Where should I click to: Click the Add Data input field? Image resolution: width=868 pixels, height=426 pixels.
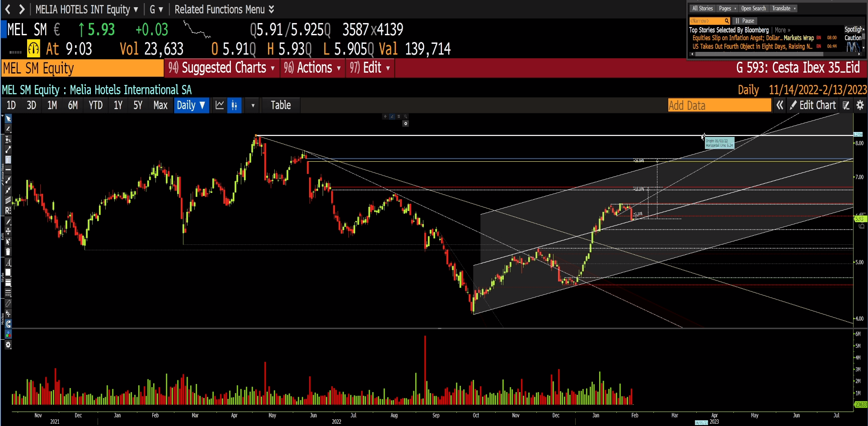719,105
